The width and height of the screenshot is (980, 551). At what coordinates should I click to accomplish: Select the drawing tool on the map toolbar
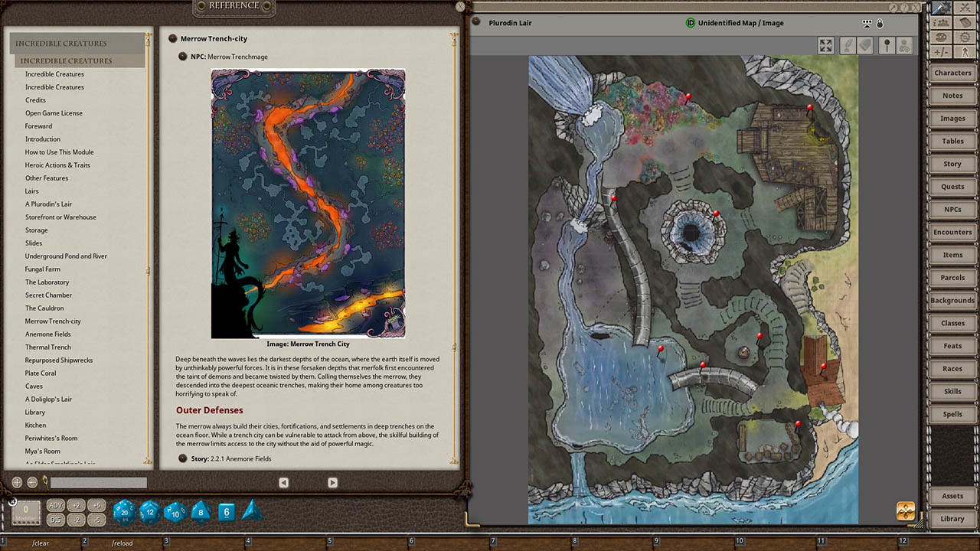pos(848,45)
